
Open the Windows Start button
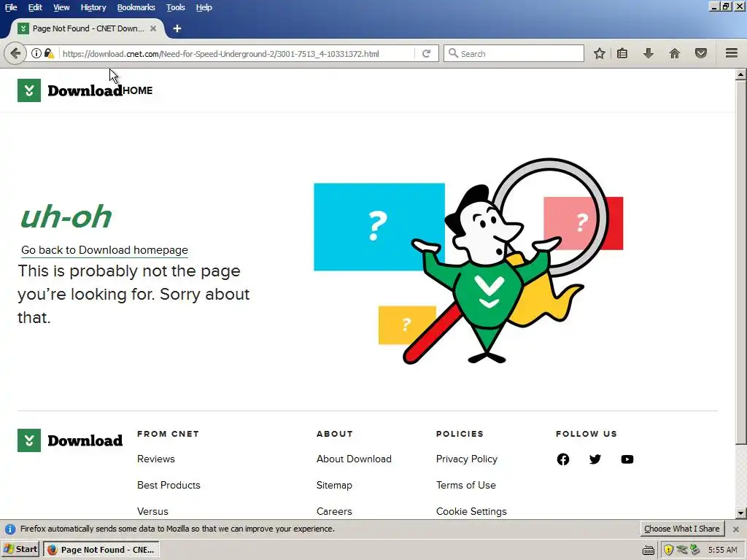[x=20, y=550]
